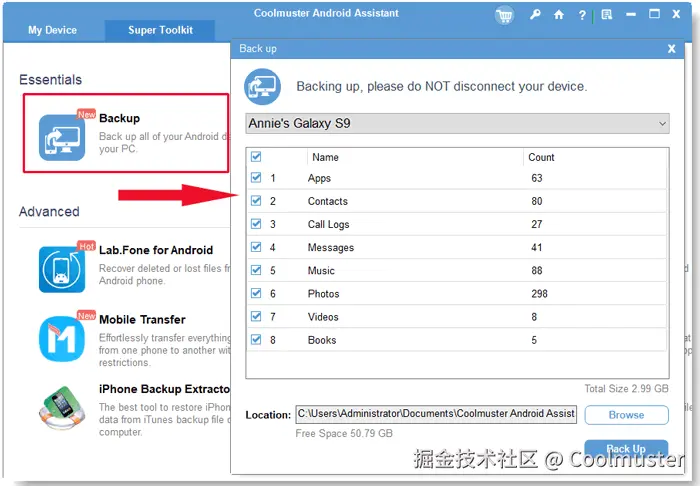This screenshot has height=486, width=700.
Task: Open the shopping cart icon
Action: point(504,16)
